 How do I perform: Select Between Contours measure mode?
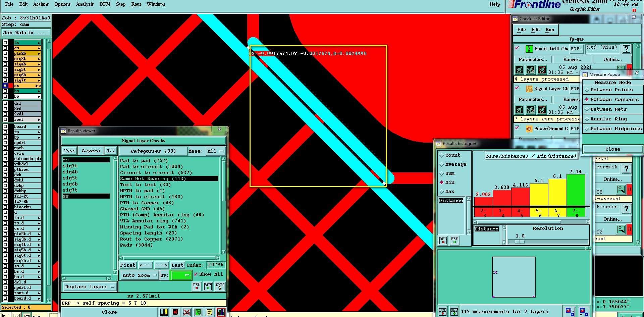(x=612, y=100)
